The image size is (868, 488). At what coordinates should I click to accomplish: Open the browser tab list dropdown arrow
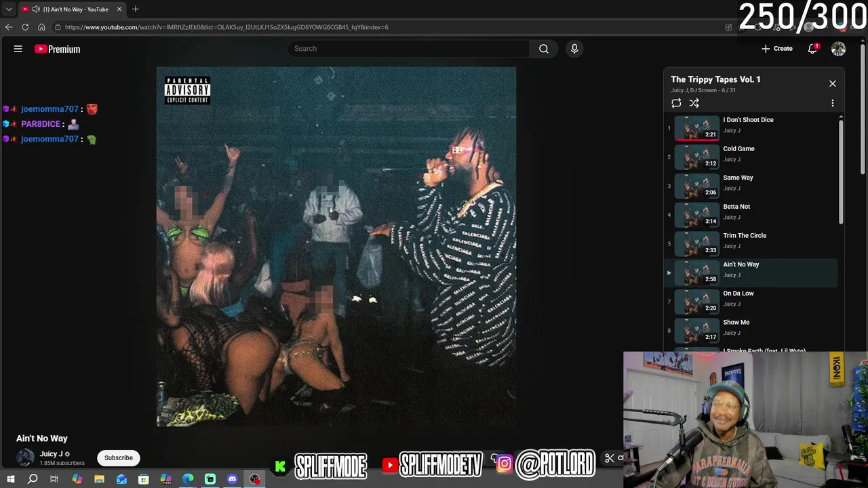click(9, 9)
